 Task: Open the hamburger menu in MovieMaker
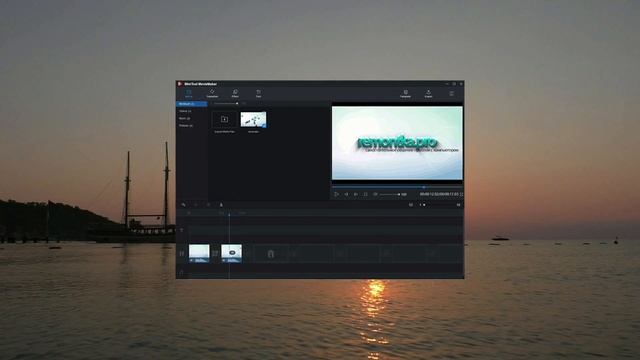(x=451, y=93)
